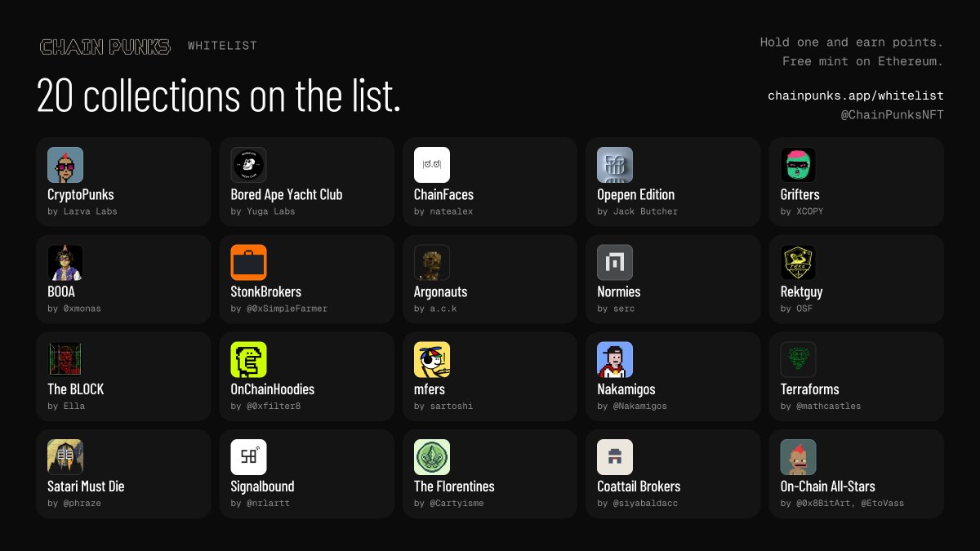This screenshot has height=551, width=980.
Task: Click the Bored Ape Yacht Club logo icon
Action: click(x=248, y=165)
